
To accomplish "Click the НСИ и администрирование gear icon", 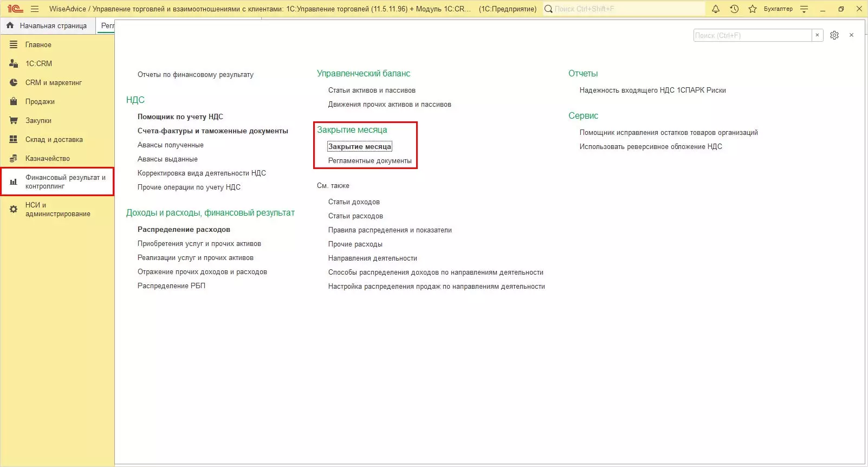I will point(14,209).
